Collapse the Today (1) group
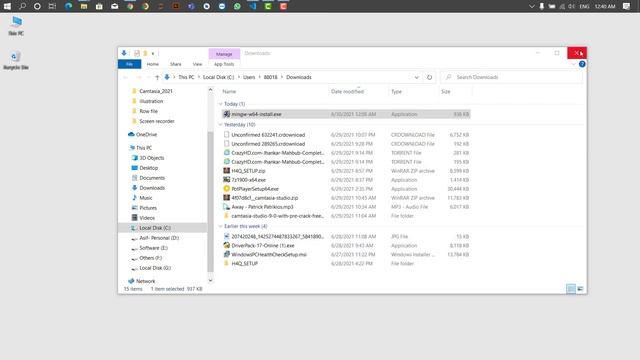 220,104
